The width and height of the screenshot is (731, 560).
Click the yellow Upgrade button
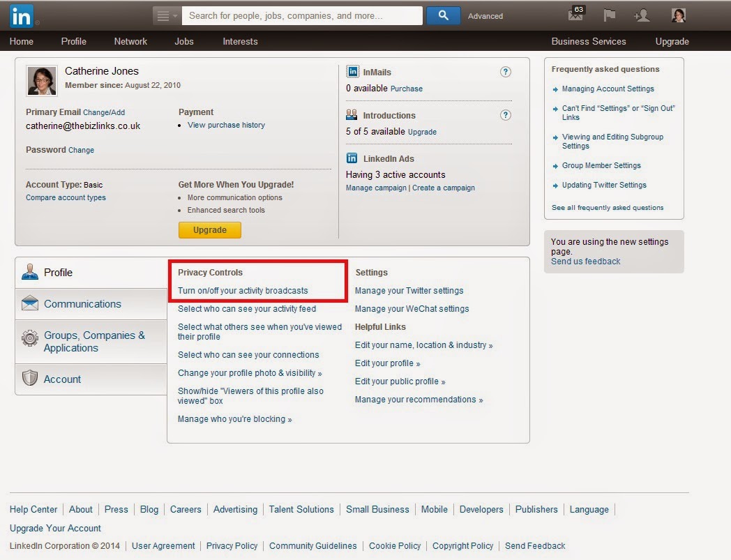tap(209, 229)
